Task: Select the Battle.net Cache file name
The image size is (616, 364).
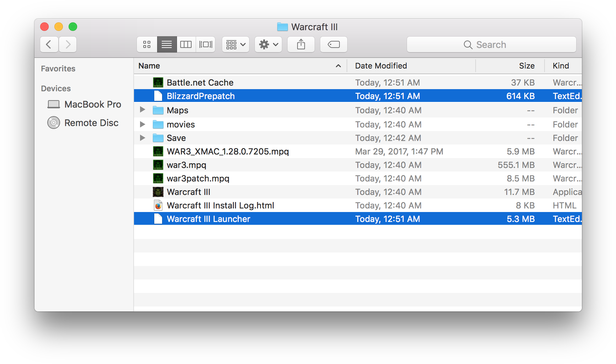Action: pos(200,82)
